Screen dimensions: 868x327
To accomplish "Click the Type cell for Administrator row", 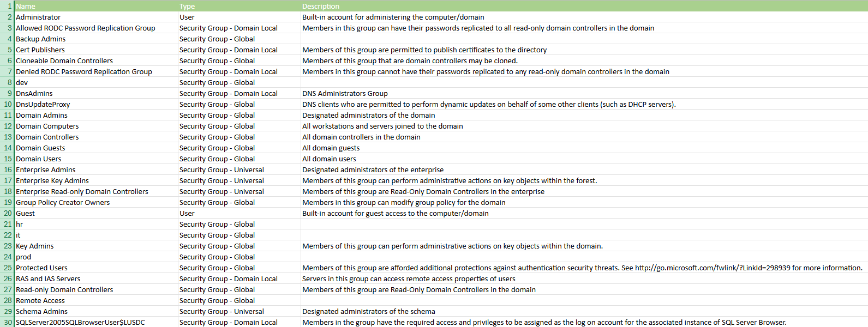I will [x=239, y=17].
